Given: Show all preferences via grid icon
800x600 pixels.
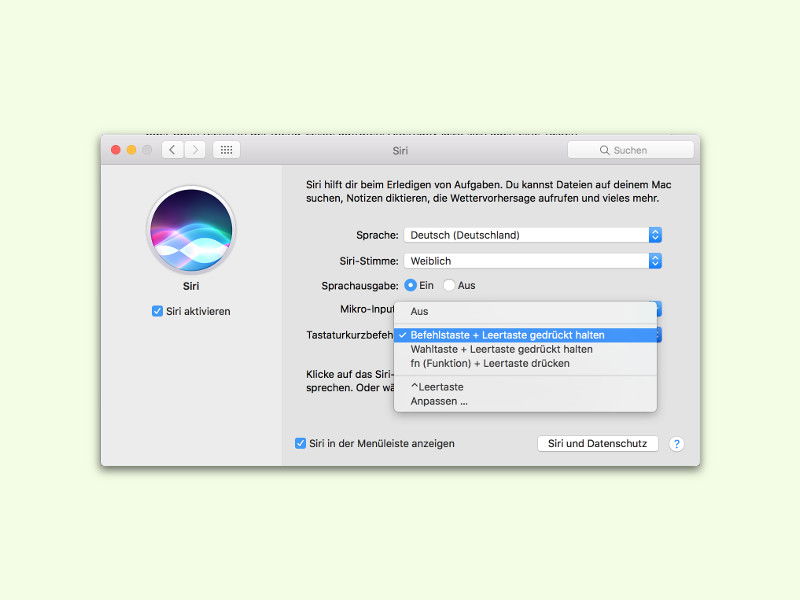Looking at the screenshot, I should pyautogui.click(x=227, y=150).
